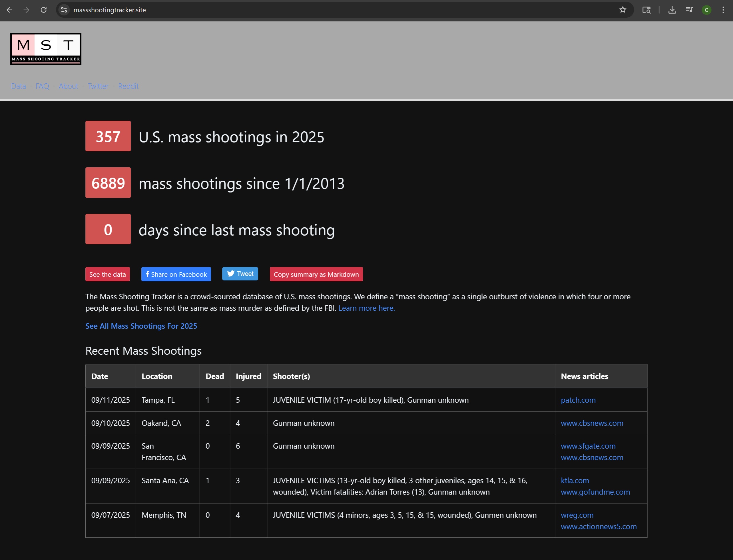Open the browser downloads icon
Viewport: 733px width, 560px height.
[672, 10]
